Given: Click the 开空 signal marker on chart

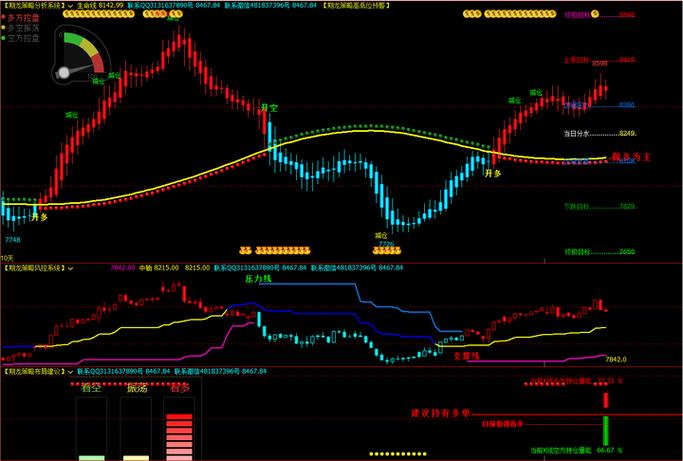Looking at the screenshot, I should tap(268, 107).
